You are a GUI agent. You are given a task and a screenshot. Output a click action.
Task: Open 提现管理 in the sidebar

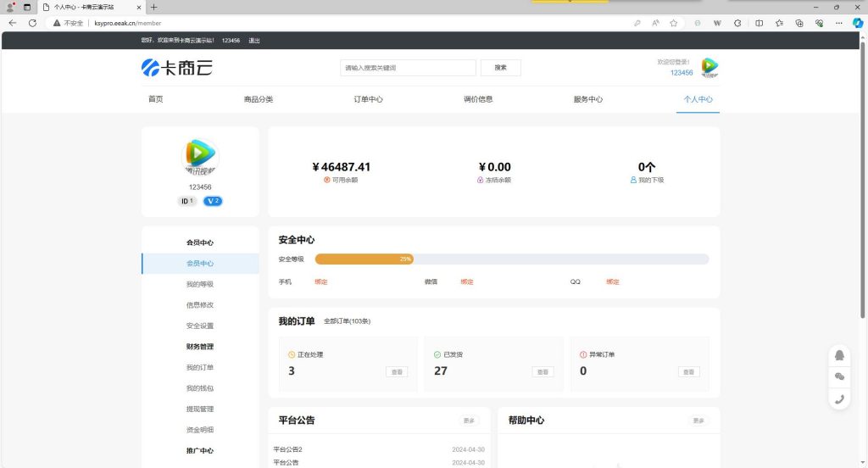pos(200,409)
